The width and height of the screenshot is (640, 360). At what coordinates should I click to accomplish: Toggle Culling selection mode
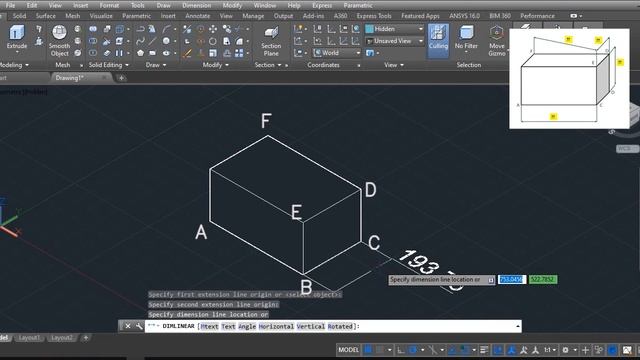coord(438,40)
